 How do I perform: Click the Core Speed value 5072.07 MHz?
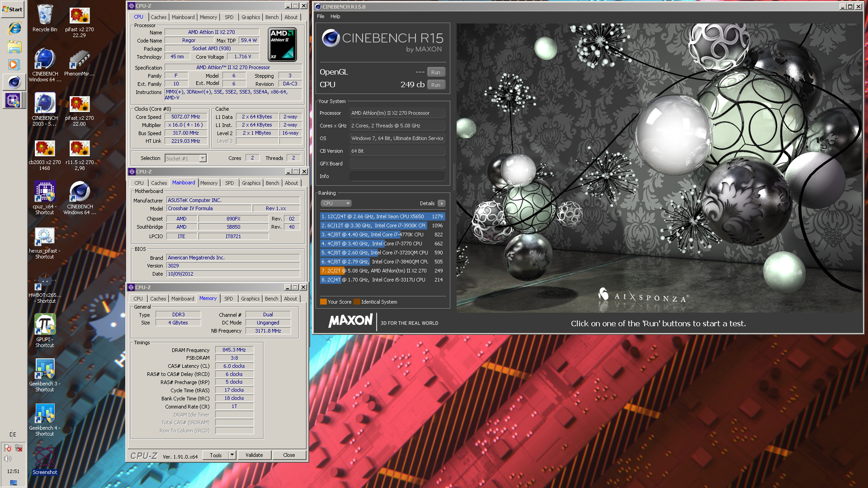[185, 117]
